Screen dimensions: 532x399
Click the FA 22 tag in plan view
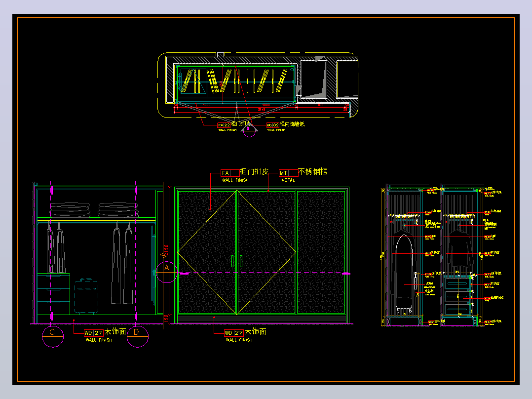[x=224, y=125]
